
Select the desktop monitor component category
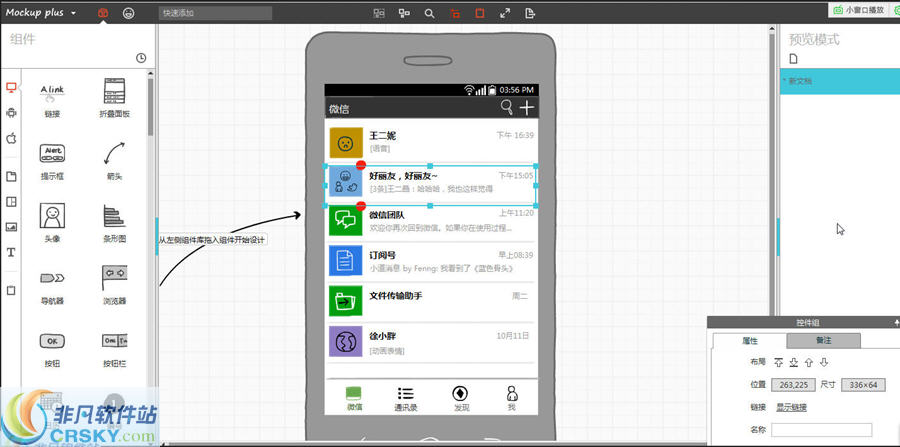tap(11, 87)
